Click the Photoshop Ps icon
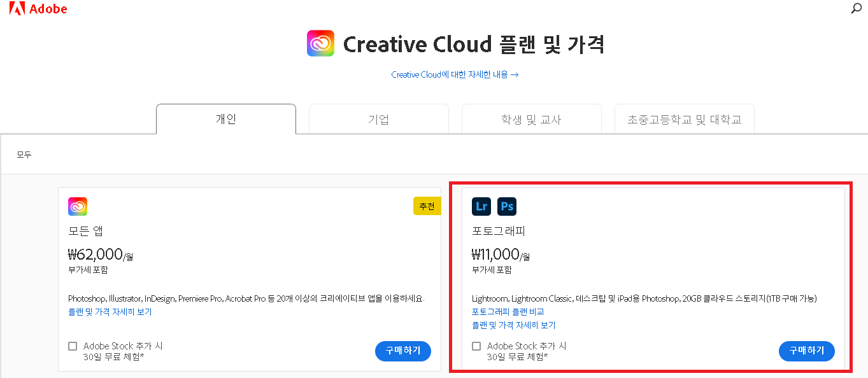 click(507, 206)
